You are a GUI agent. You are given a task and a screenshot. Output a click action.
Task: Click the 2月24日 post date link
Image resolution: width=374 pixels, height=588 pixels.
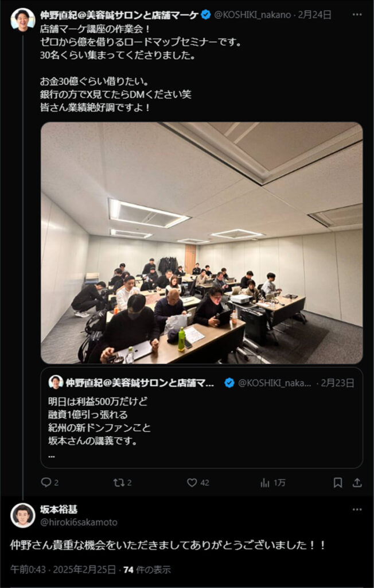point(314,15)
